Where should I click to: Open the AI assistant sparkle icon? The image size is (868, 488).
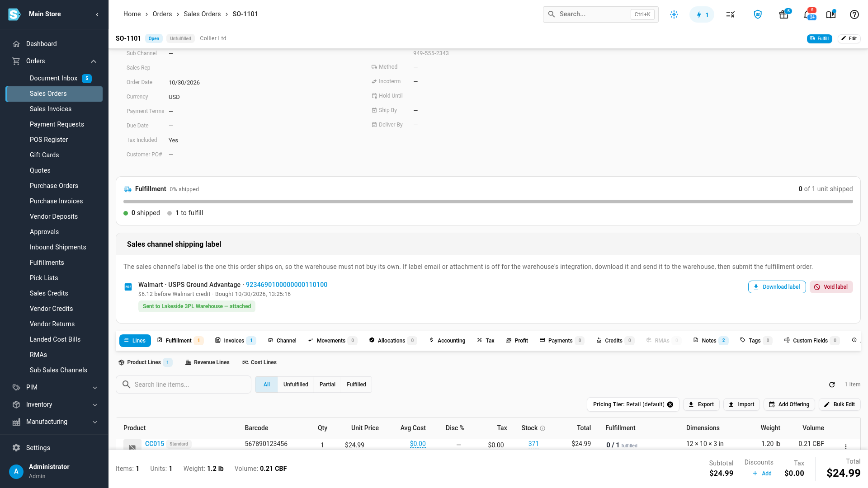[x=674, y=14]
